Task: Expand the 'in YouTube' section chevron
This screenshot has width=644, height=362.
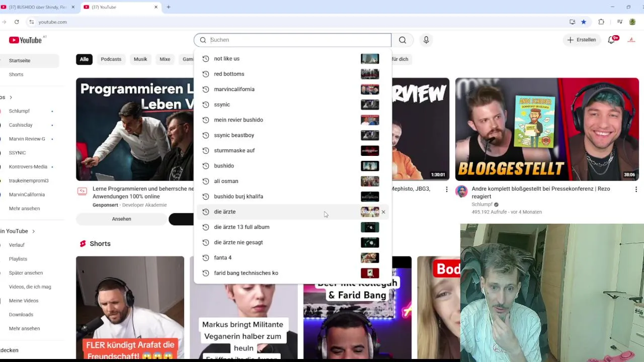Action: 33,231
